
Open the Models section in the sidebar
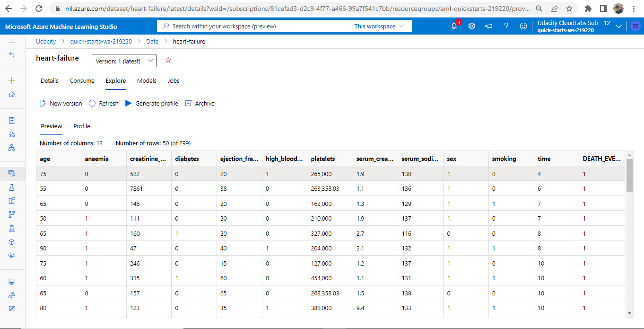tap(13, 242)
